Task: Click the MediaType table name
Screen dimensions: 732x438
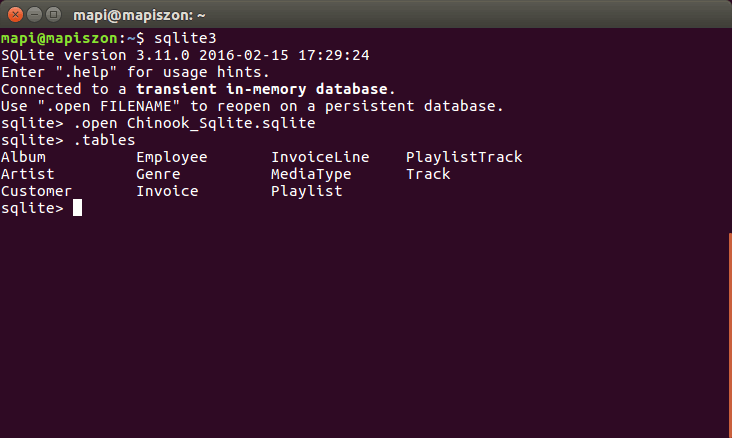Action: point(311,175)
